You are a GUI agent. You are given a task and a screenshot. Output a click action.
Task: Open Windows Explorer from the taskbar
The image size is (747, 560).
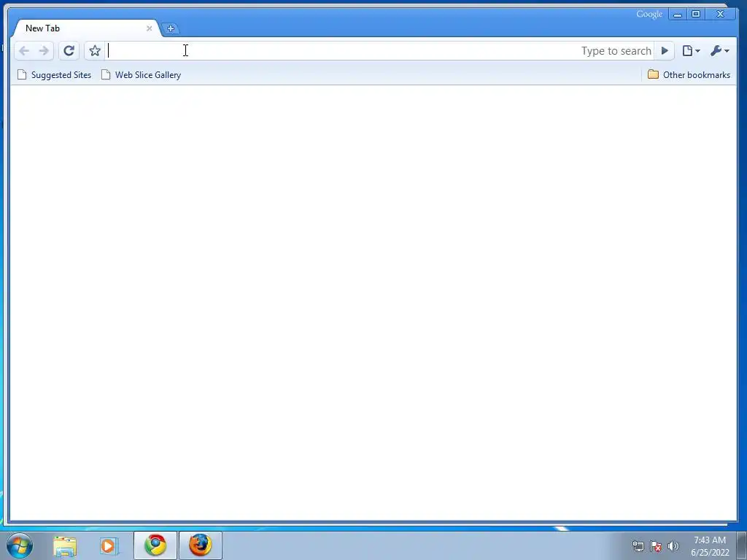[x=65, y=545]
